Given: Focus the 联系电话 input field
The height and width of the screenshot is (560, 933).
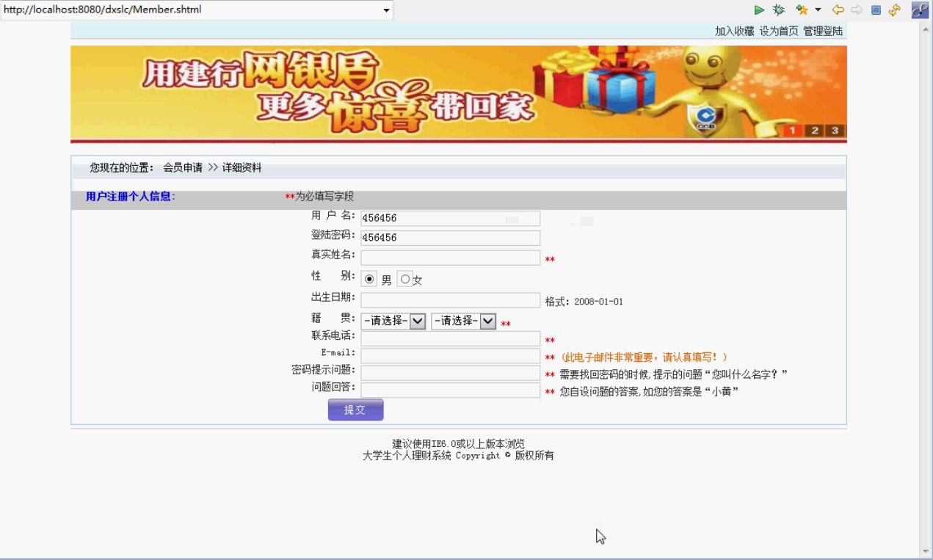Looking at the screenshot, I should pos(450,338).
